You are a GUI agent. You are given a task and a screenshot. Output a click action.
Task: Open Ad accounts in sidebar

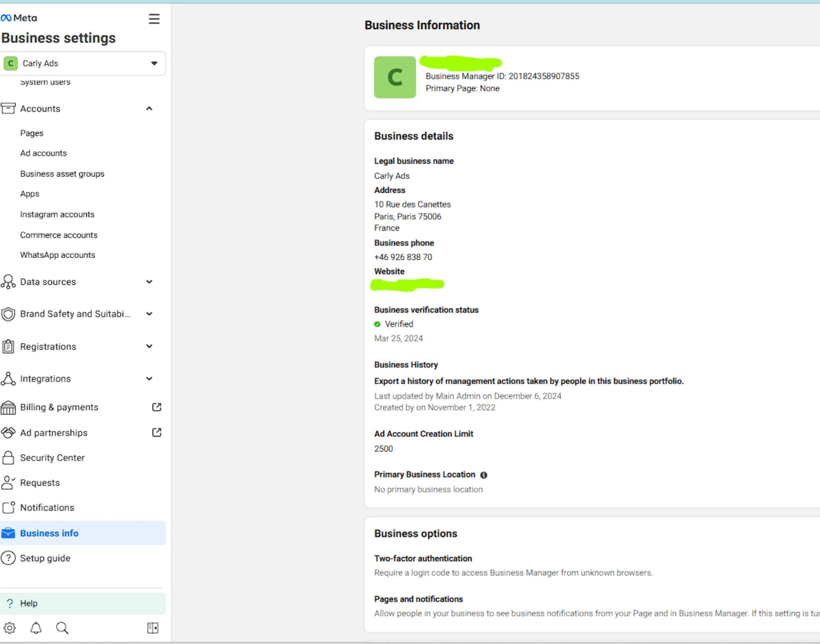pos(43,153)
